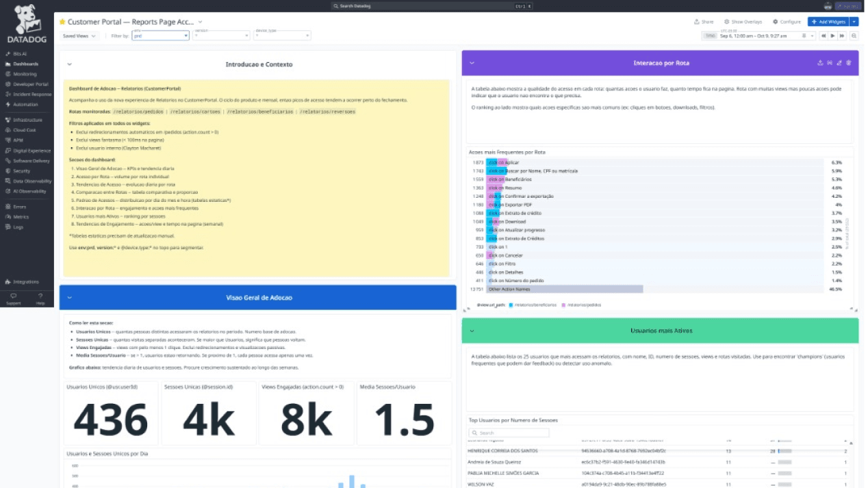Open Security in the sidebar
Image resolution: width=868 pixels, height=488 pixels.
(18, 171)
